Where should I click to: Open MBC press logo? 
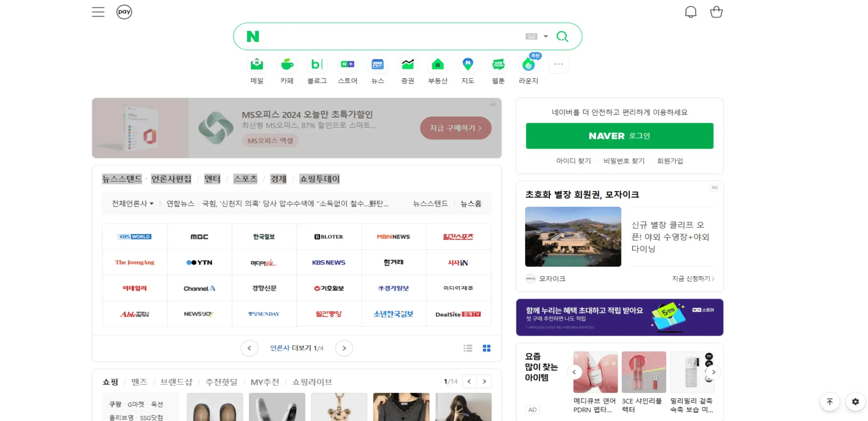click(x=199, y=237)
